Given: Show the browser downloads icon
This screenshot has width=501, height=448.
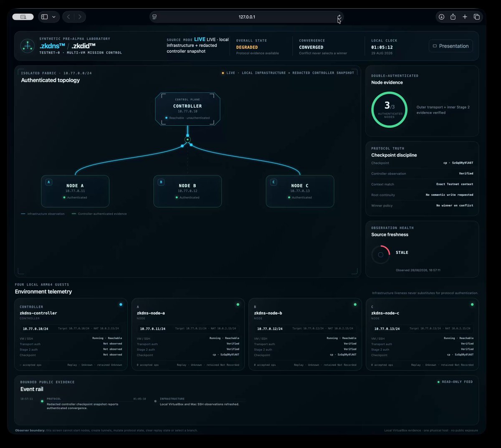Looking at the screenshot, I should (x=441, y=17).
